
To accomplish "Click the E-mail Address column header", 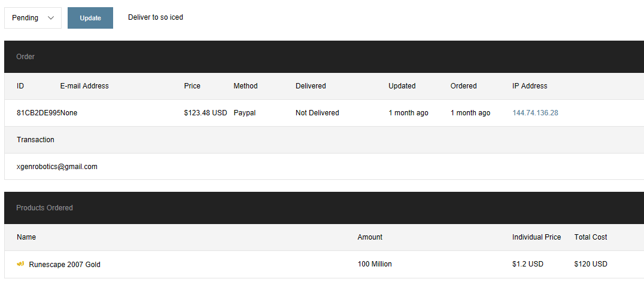I will [x=84, y=86].
